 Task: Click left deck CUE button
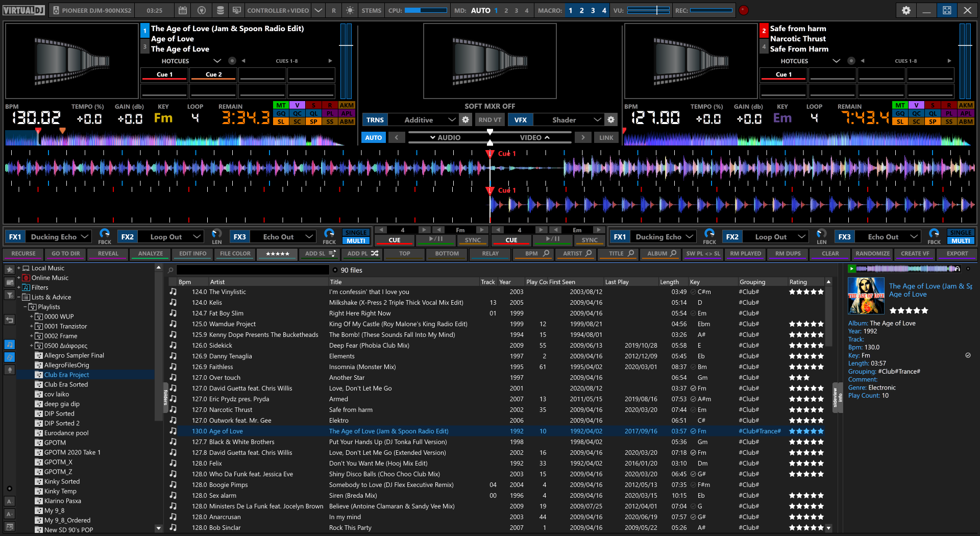[x=395, y=240]
